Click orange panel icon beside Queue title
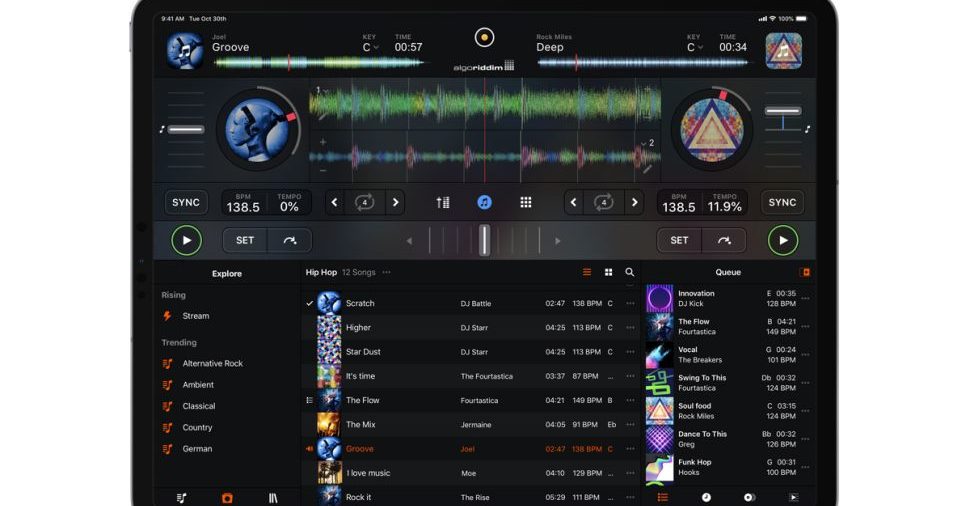The image size is (970, 506). (805, 272)
